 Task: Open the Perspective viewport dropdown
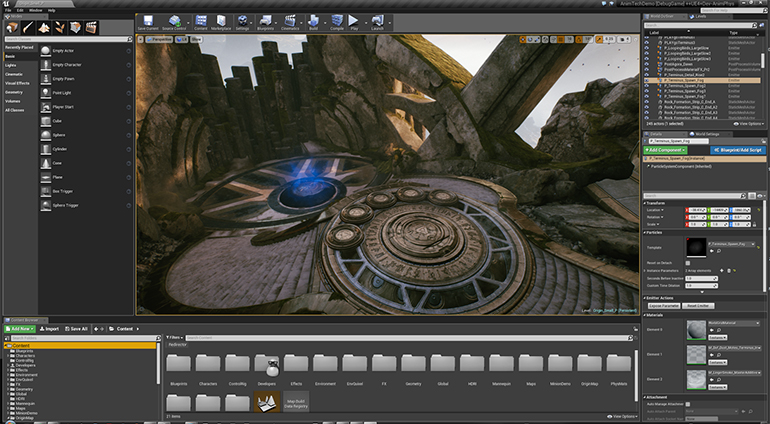coord(159,39)
